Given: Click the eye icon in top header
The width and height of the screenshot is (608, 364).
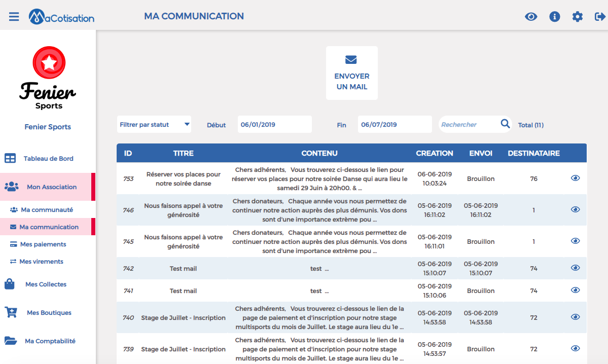Looking at the screenshot, I should (531, 17).
